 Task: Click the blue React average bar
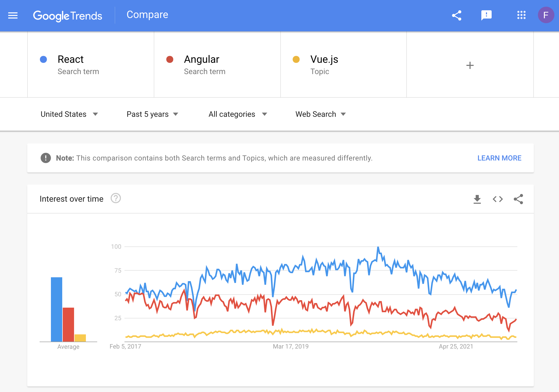pyautogui.click(x=57, y=309)
